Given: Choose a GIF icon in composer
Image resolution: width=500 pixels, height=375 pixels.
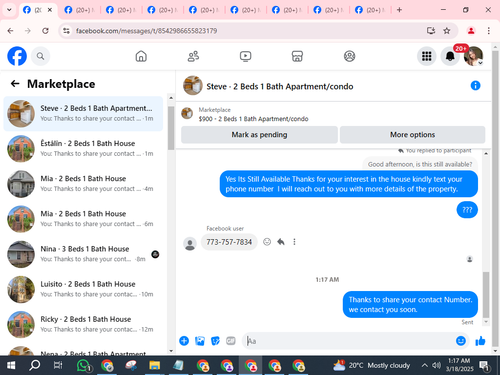Looking at the screenshot, I should tap(231, 341).
